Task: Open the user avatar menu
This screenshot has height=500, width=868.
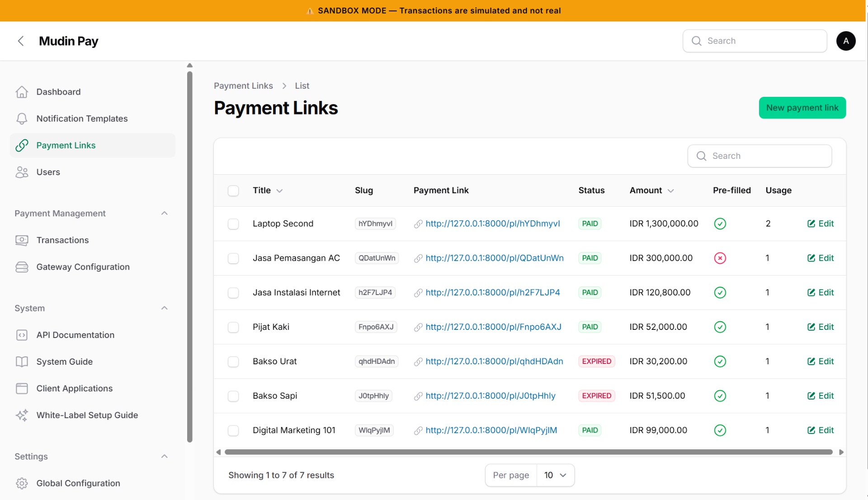Action: click(x=845, y=41)
